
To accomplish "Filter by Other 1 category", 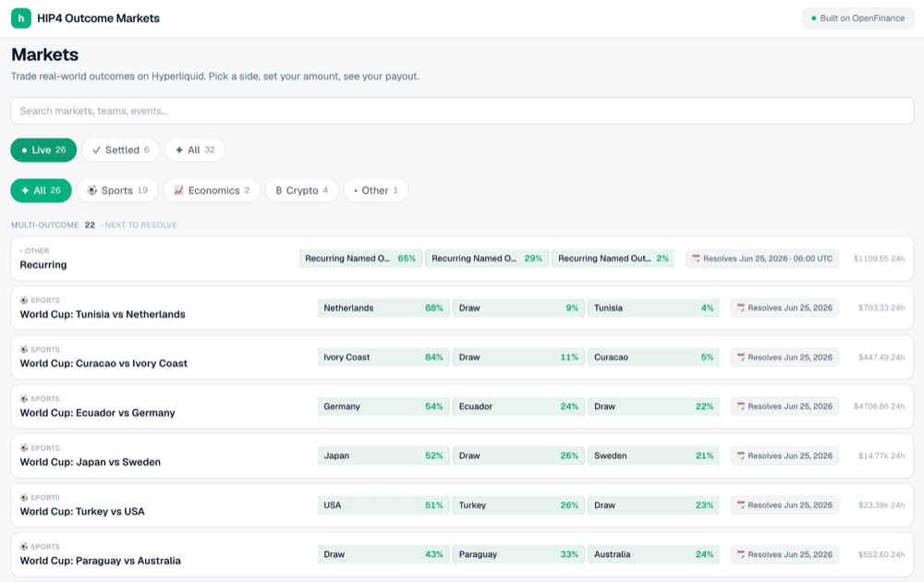I will 376,190.
